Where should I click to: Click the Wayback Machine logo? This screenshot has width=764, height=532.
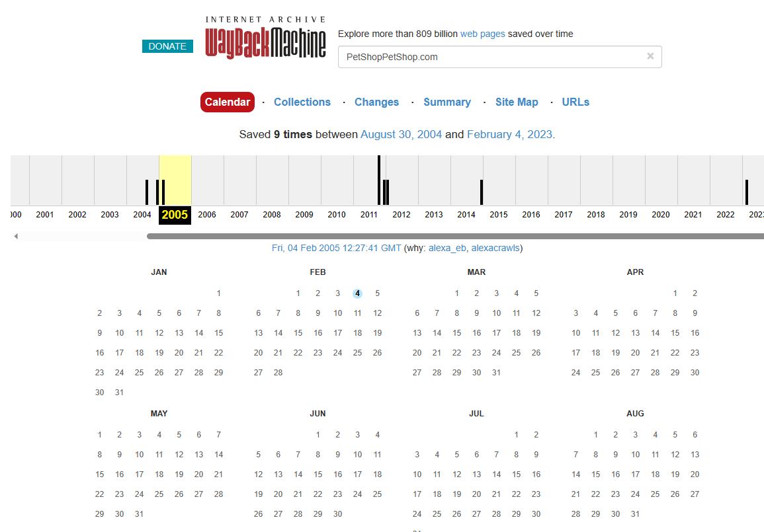click(x=265, y=38)
